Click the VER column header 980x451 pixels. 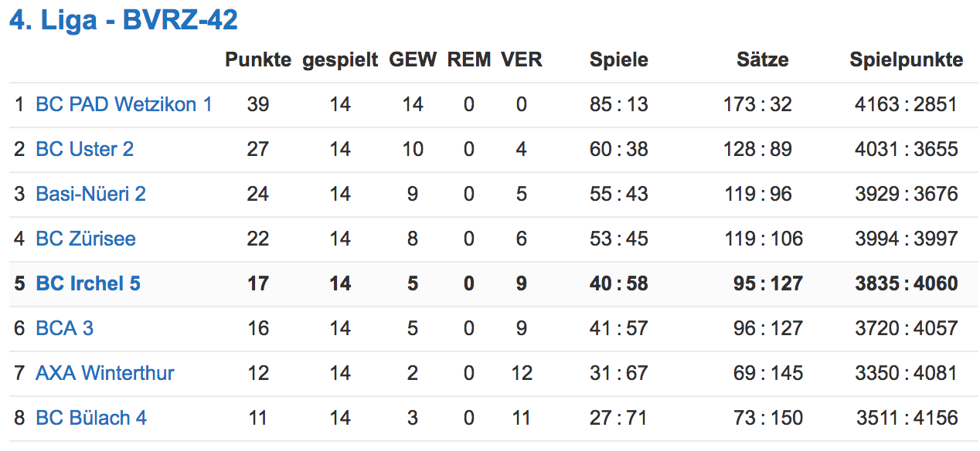pos(522,59)
